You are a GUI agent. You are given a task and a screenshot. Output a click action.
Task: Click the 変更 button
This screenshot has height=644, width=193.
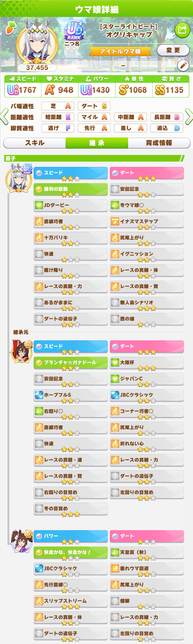tap(173, 50)
